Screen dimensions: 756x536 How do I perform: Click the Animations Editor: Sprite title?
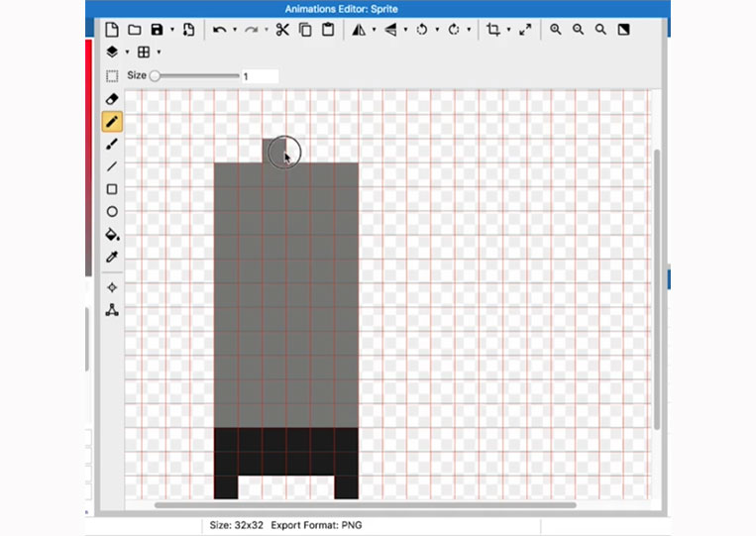(342, 9)
